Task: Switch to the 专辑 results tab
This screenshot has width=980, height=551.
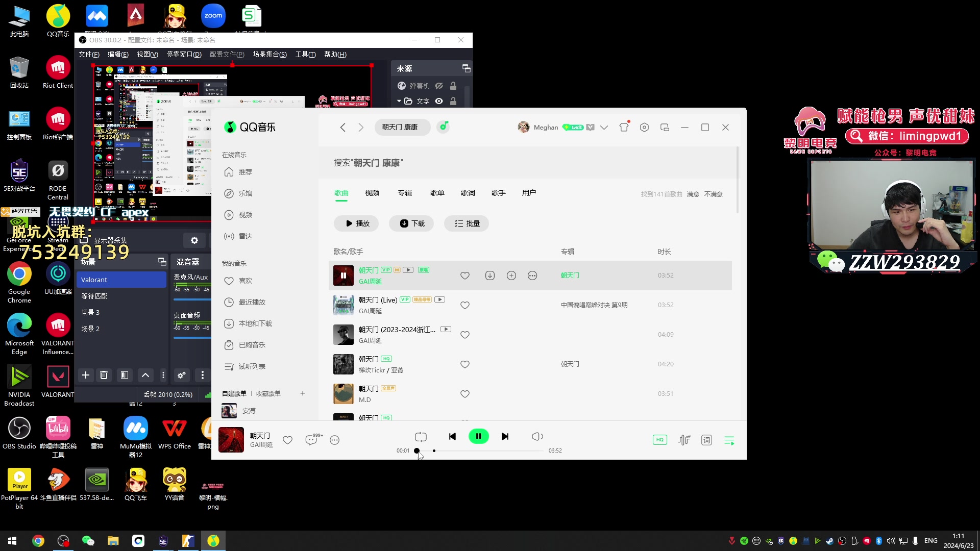Action: click(x=405, y=193)
